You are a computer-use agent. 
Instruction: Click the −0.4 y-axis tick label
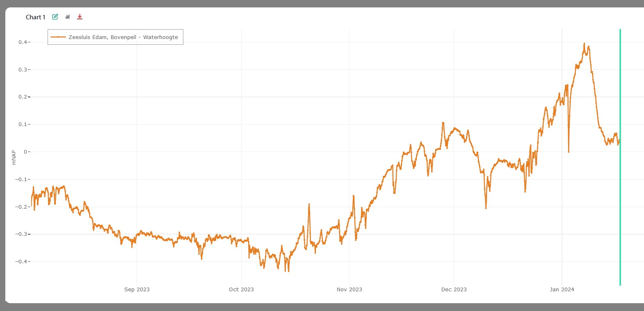coord(21,262)
